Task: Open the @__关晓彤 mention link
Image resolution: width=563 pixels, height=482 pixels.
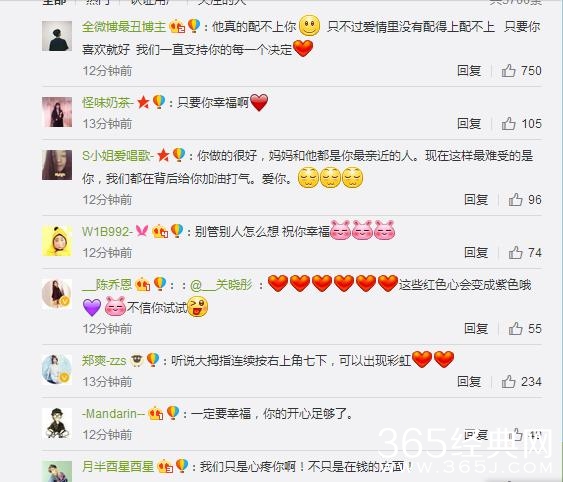Action: pos(221,285)
